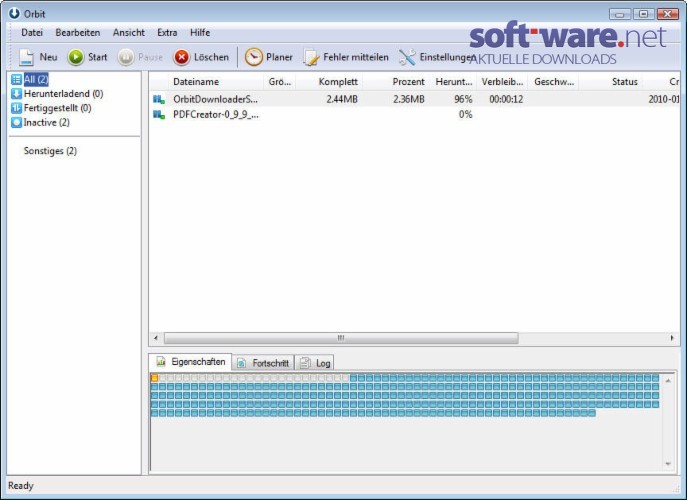Click the 2010-01 creation date cell
This screenshot has width=687, height=500.
(664, 99)
